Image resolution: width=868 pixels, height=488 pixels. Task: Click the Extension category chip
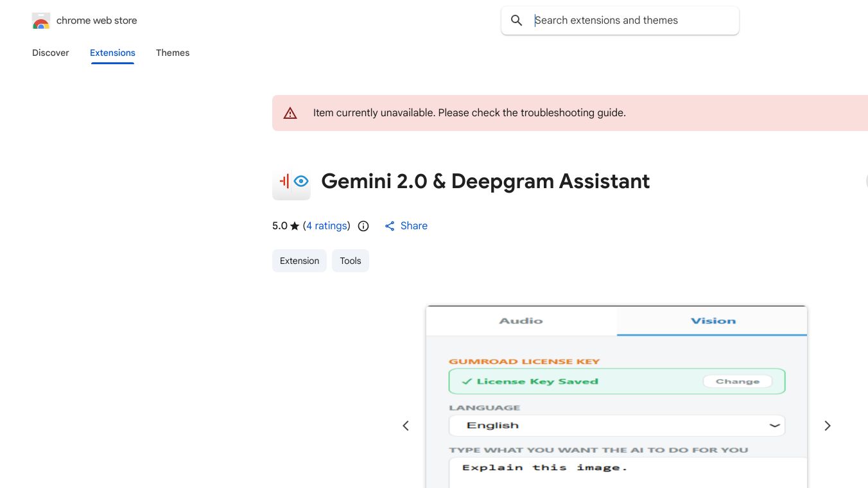(x=299, y=261)
